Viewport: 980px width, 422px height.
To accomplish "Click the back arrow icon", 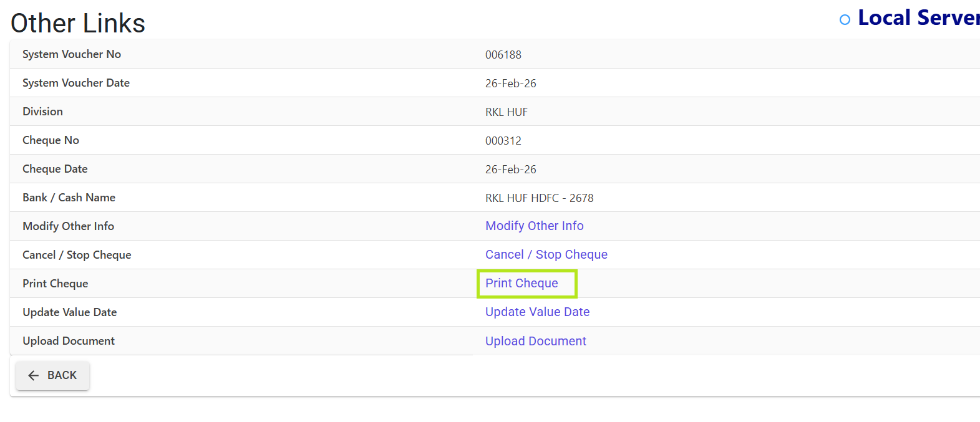I will tap(34, 375).
